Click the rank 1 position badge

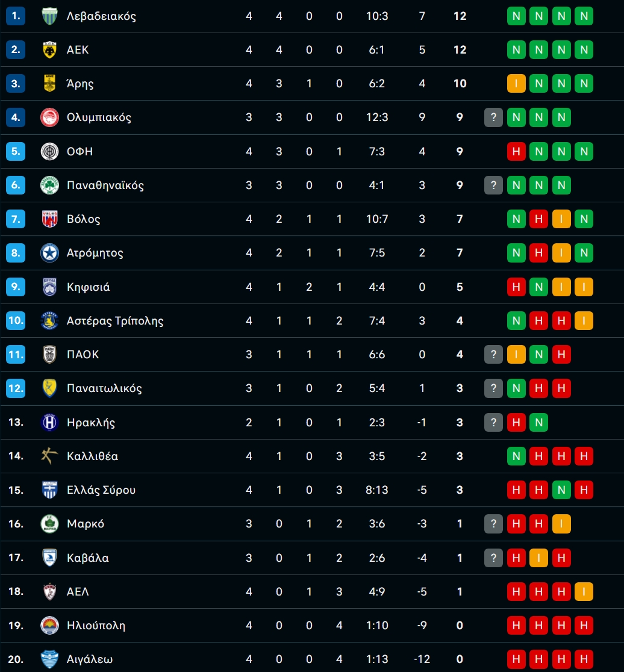pos(16,16)
